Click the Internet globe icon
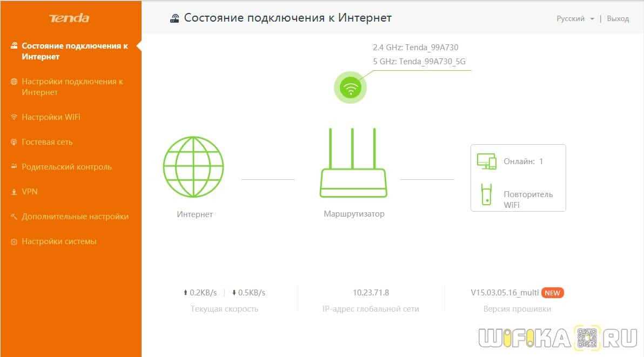The width and height of the screenshot is (644, 357). click(193, 166)
